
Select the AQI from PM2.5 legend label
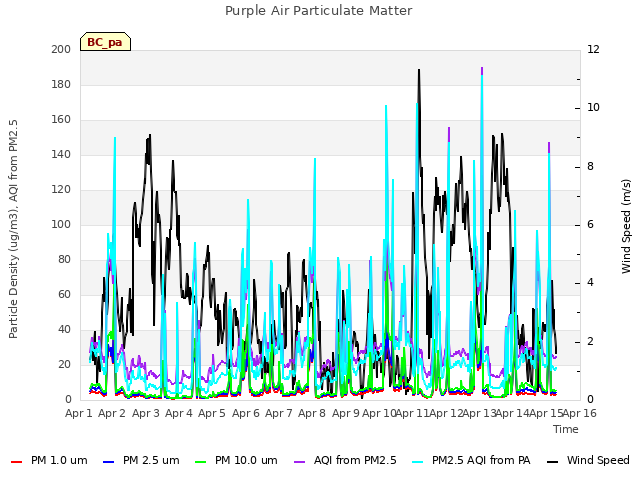tap(355, 460)
